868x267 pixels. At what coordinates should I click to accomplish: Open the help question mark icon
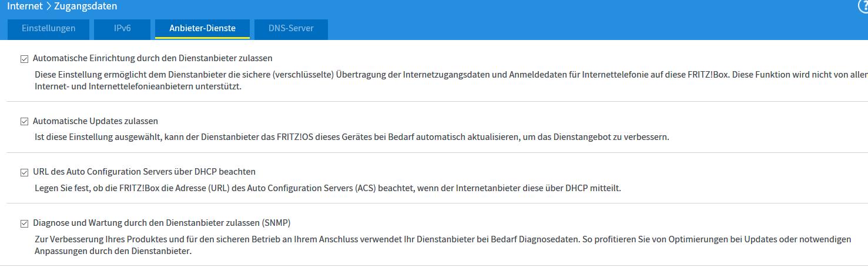pos(863,6)
